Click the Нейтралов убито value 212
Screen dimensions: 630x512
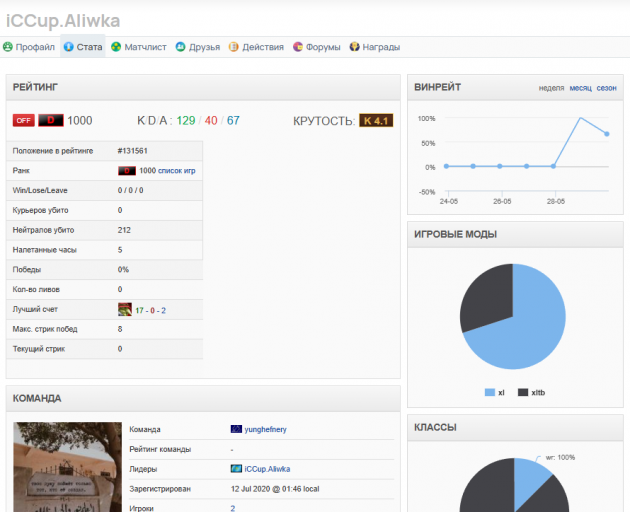124,230
